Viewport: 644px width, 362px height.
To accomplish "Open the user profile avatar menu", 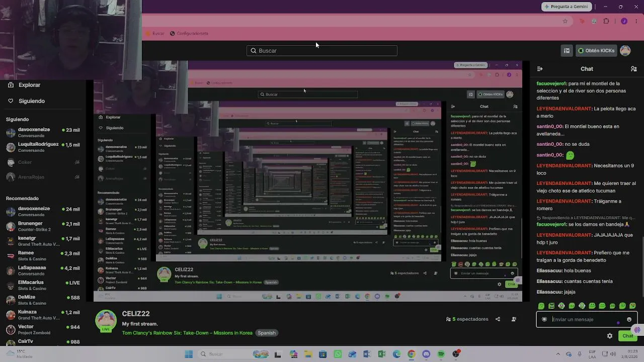I will click(x=625, y=51).
